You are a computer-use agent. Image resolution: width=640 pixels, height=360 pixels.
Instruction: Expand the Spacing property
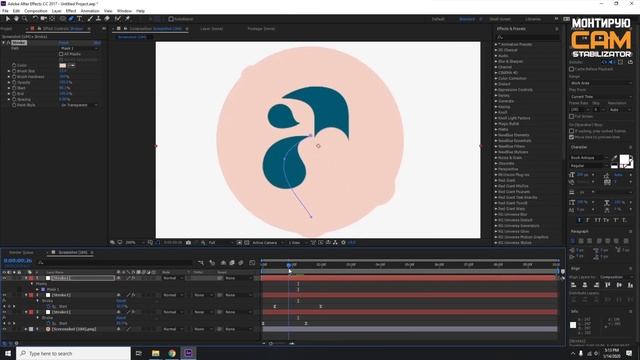tap(9, 100)
